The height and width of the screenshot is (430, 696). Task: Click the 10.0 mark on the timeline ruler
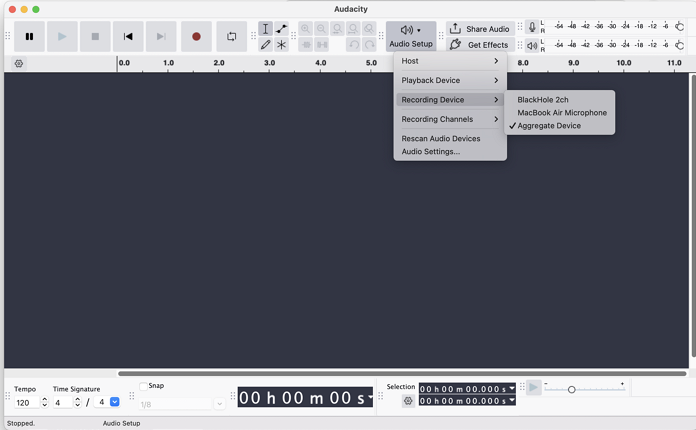tap(624, 63)
